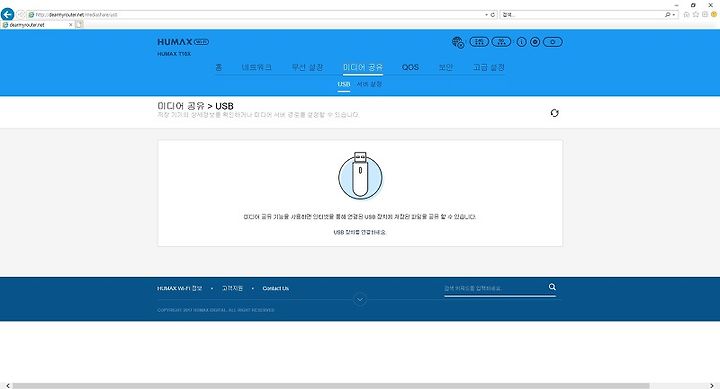Open the address bar dropdown arrow

click(x=486, y=15)
